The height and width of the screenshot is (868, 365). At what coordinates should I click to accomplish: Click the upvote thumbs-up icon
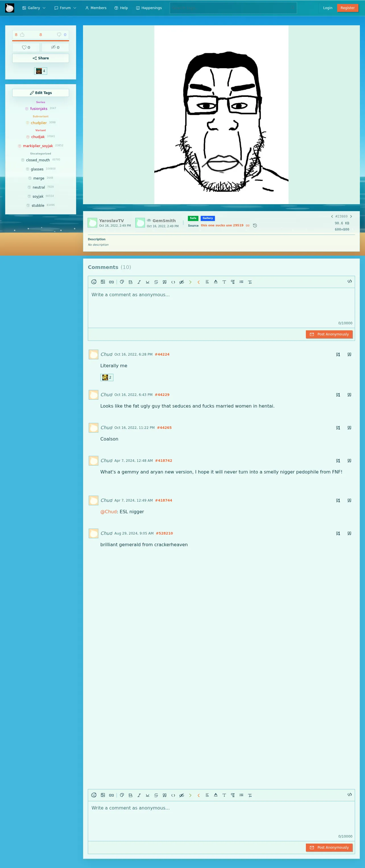(x=22, y=35)
